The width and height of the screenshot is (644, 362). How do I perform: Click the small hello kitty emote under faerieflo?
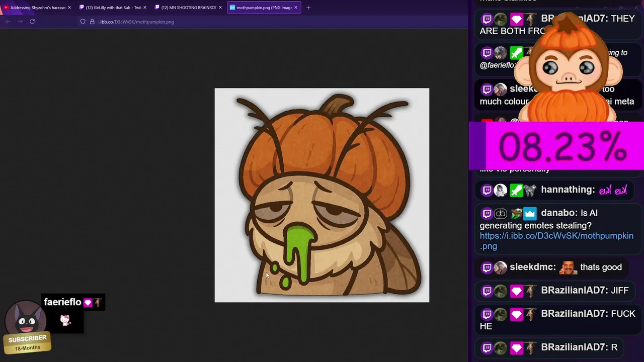point(65,320)
